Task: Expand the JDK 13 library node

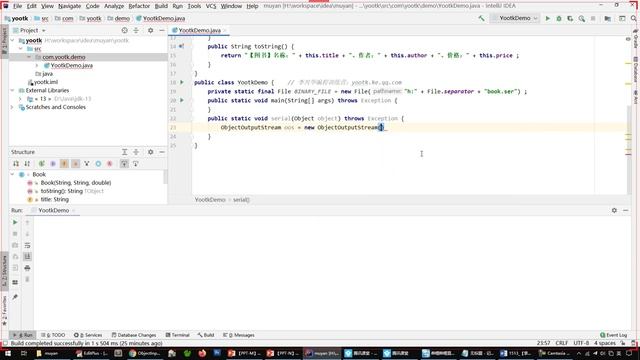Action: 21,99
